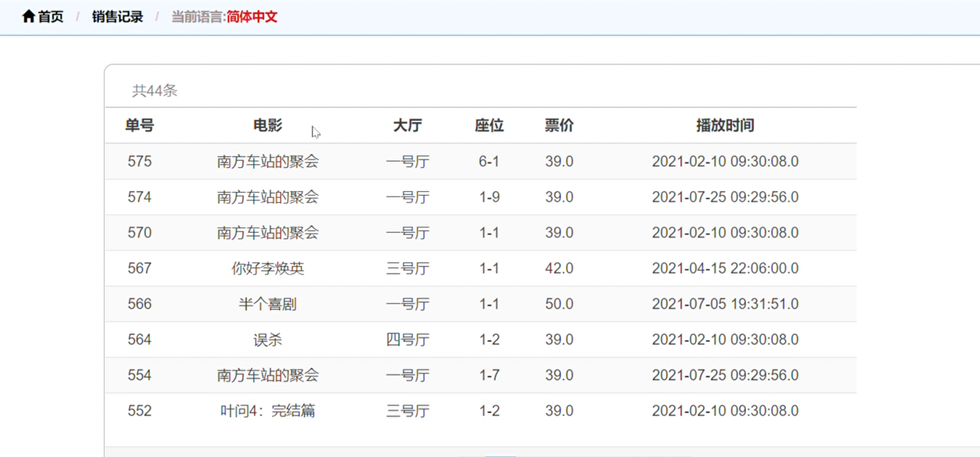
Task: Click play time 2021-07-25 09:29:56.0 in order 574 row
Action: [x=725, y=197]
